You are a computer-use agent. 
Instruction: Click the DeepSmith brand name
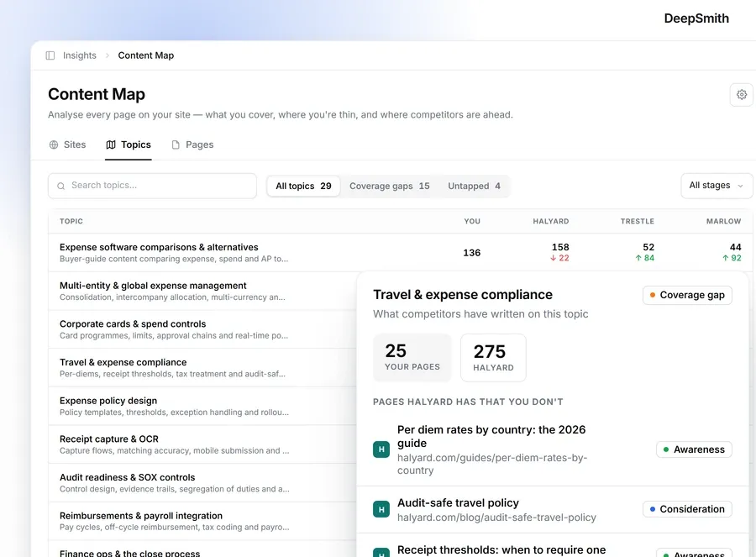click(x=696, y=18)
